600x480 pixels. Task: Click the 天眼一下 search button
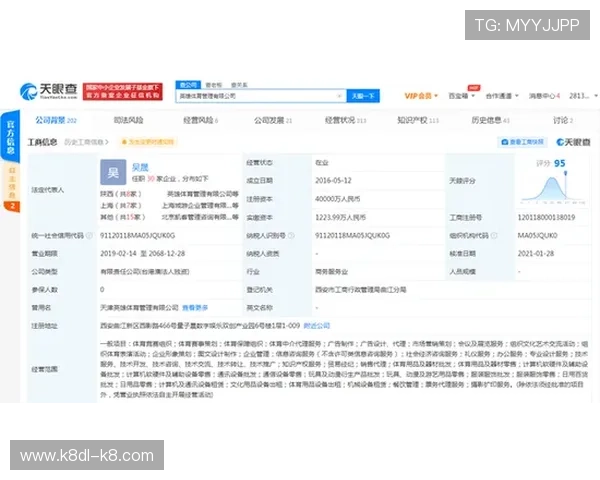click(x=363, y=96)
